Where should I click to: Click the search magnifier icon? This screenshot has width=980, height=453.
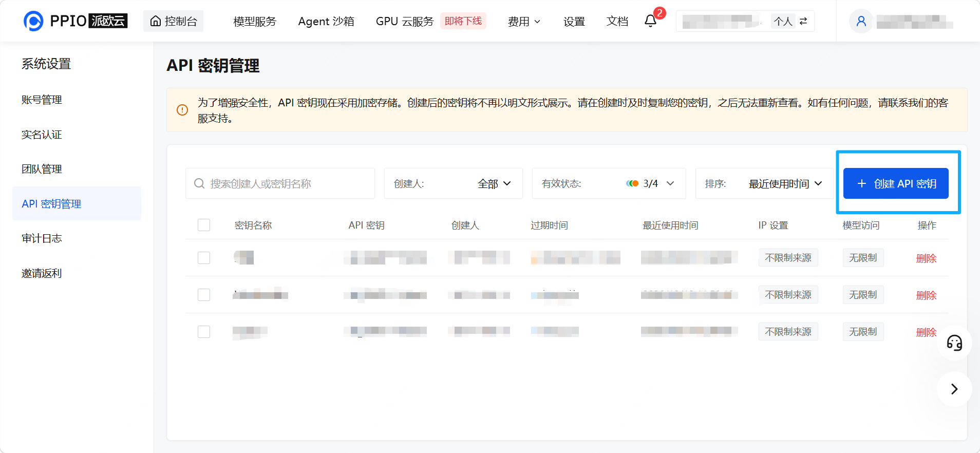199,183
